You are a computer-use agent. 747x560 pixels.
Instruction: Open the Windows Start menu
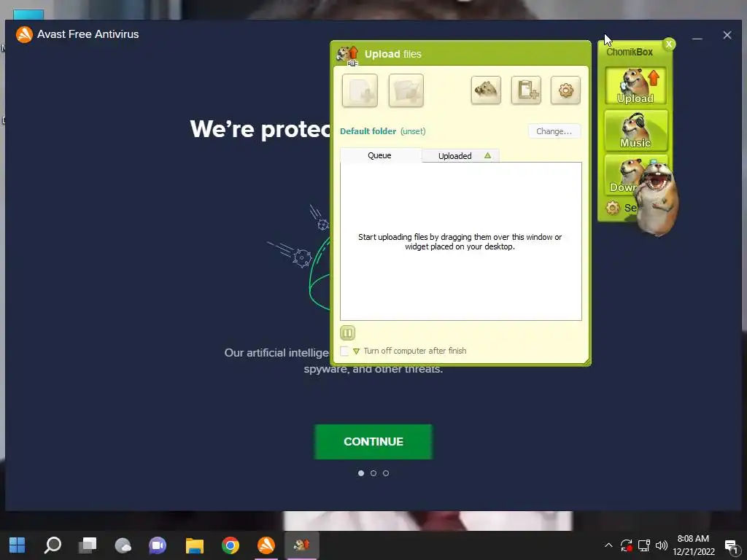pos(18,545)
